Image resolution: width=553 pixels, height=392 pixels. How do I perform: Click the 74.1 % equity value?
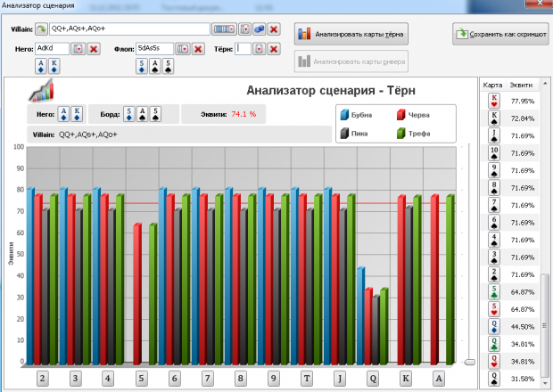tap(243, 114)
